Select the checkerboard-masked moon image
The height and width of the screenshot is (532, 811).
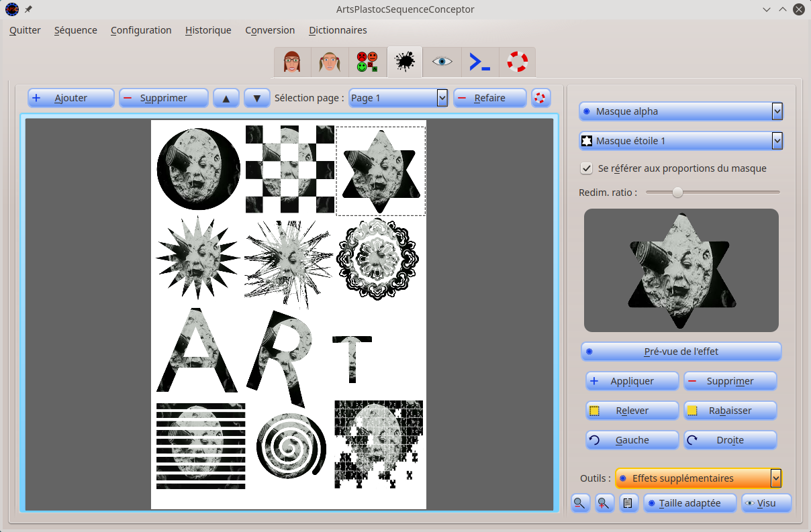tap(289, 169)
